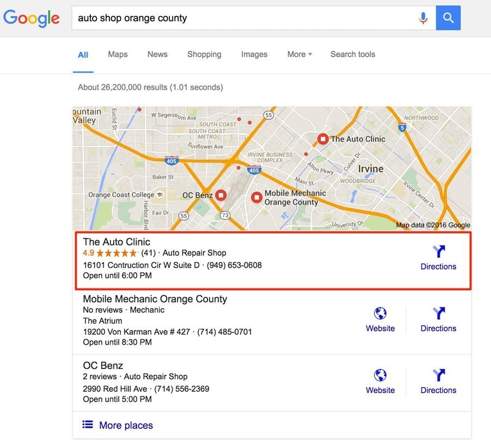Open Mobile Mechanic Orange County website
Screen dimensions: 491x448
coord(380,320)
